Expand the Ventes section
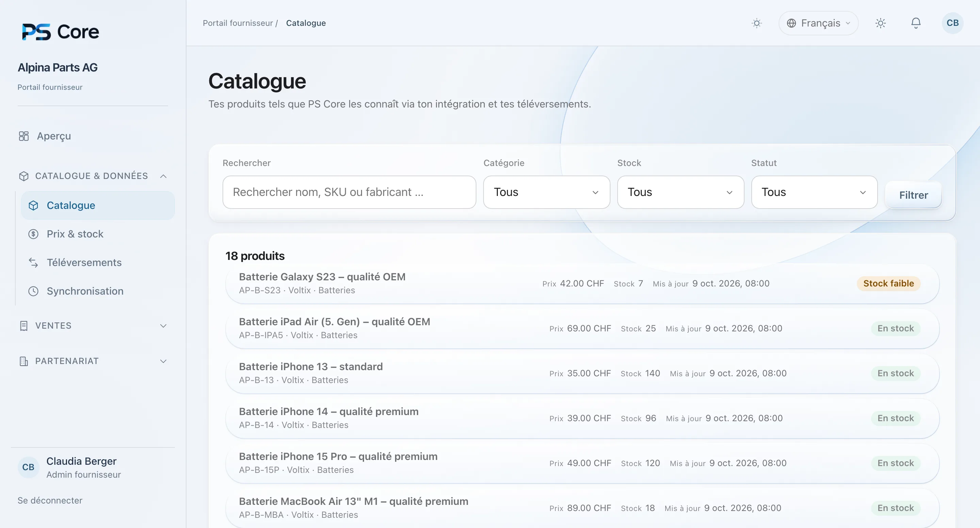The image size is (980, 528). [163, 326]
